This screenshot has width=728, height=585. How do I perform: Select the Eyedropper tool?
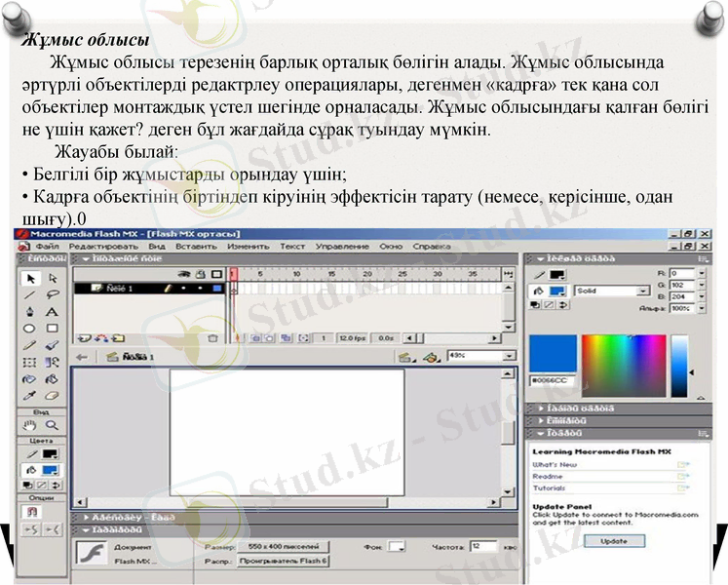point(29,396)
